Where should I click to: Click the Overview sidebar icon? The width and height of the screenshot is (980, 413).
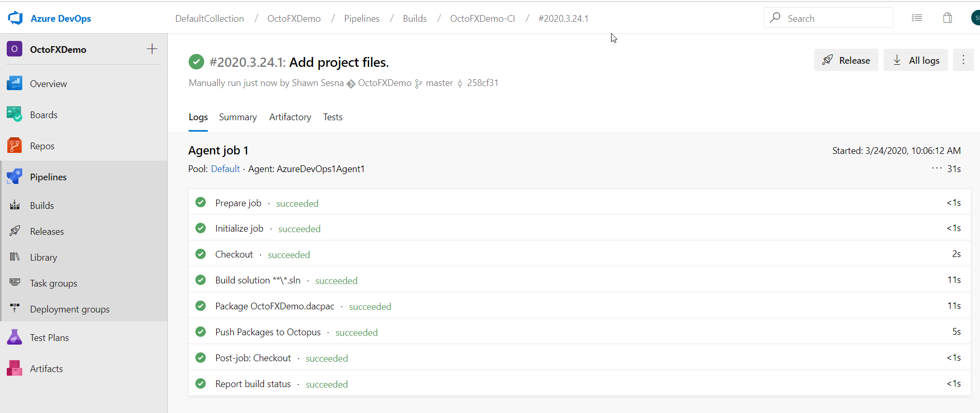tap(15, 83)
